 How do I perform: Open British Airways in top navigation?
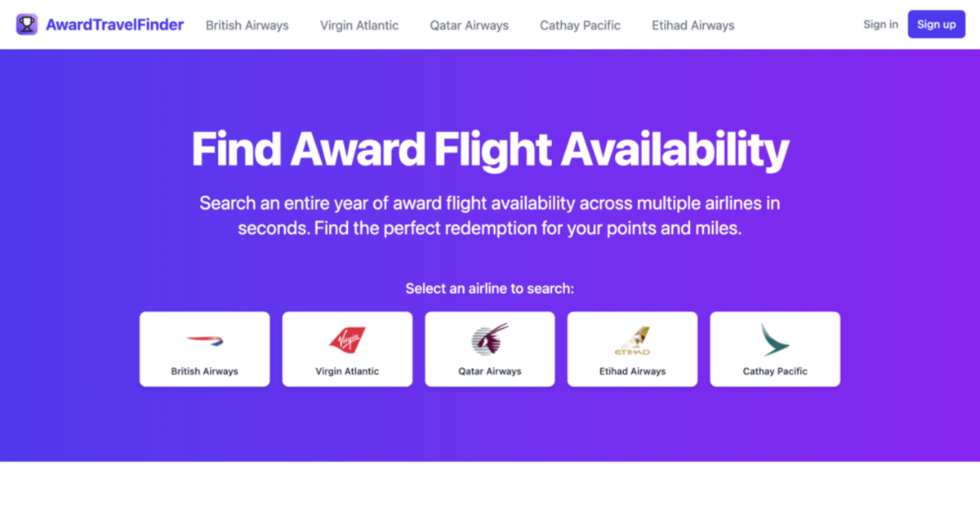(247, 25)
